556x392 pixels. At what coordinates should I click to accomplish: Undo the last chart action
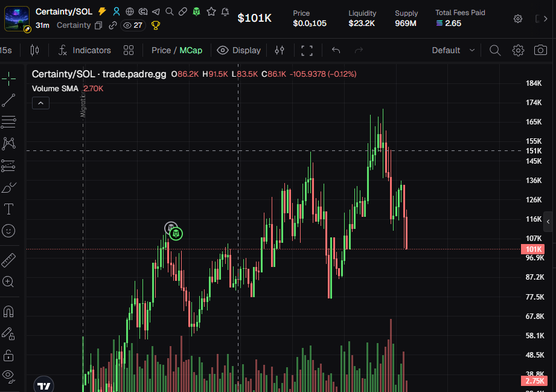[x=336, y=50]
